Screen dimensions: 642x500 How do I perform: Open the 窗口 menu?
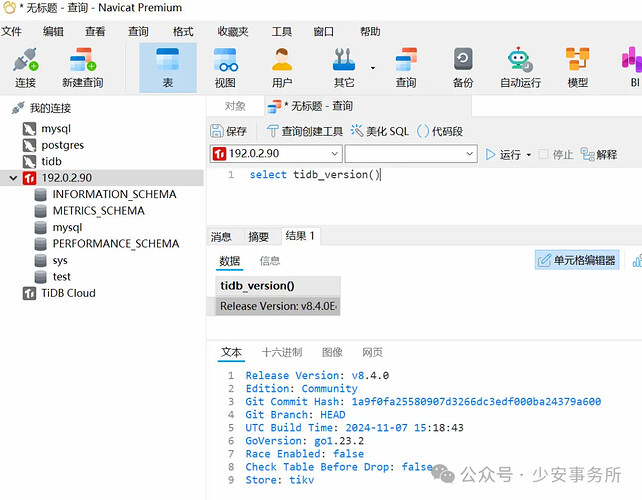click(323, 32)
